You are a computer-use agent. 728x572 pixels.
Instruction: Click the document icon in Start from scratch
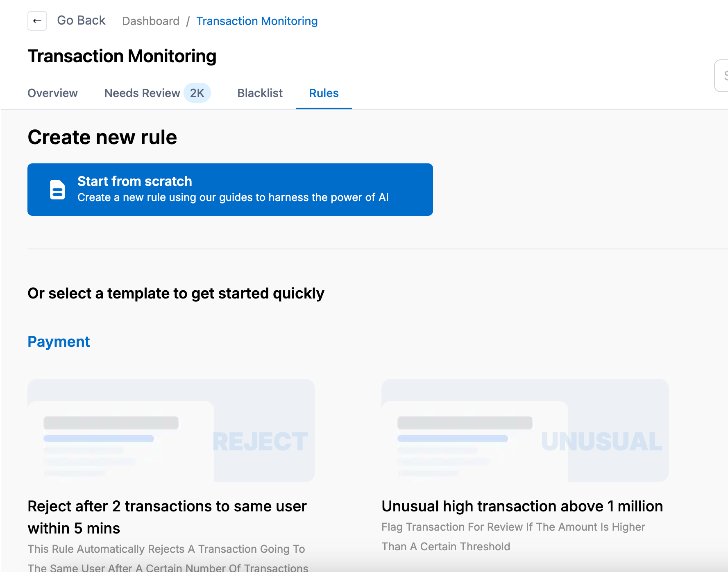(x=57, y=190)
